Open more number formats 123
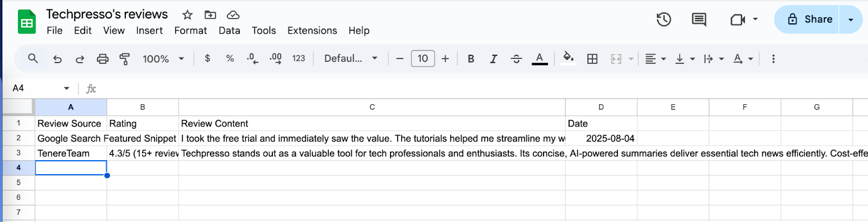This screenshot has height=222, width=868. point(298,58)
